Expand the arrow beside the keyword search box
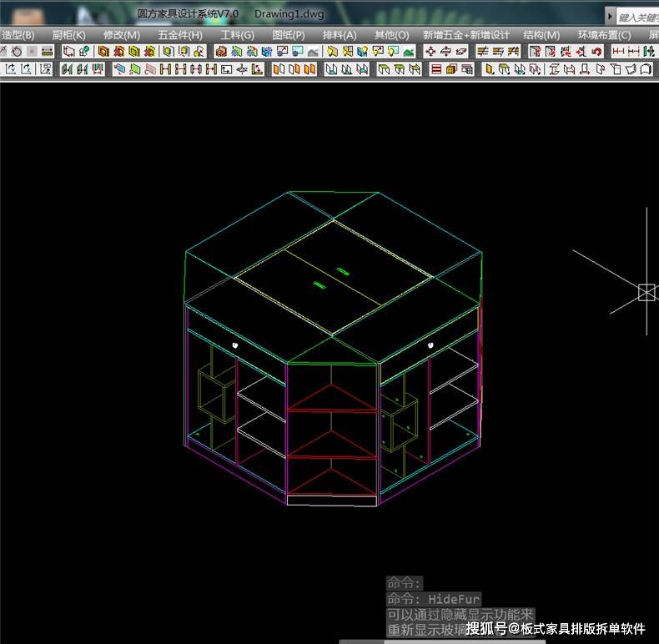This screenshot has width=659, height=644. (610, 17)
